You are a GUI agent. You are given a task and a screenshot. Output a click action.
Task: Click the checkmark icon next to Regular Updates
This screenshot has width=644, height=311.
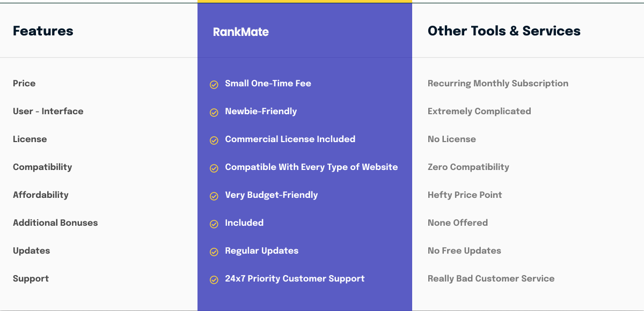(214, 251)
